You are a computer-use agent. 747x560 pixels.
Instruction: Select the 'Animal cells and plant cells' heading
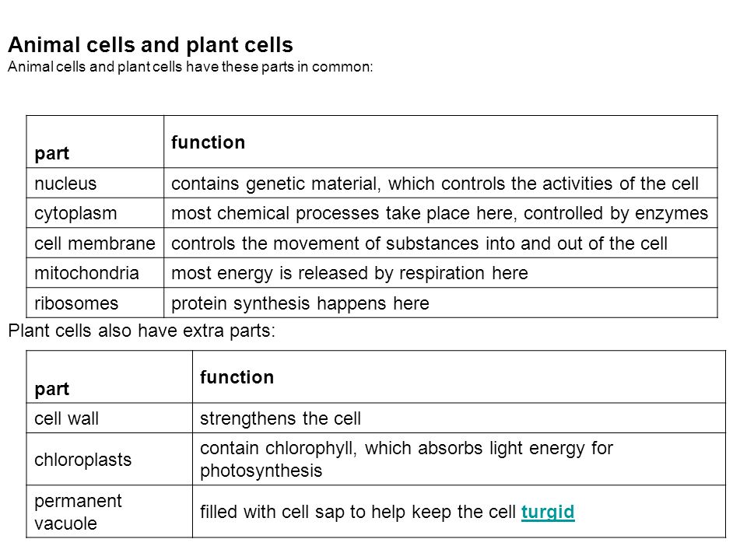[150, 45]
